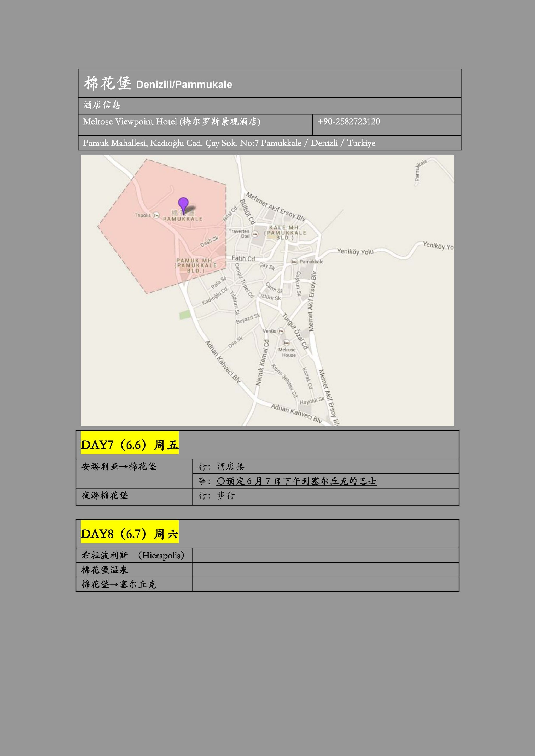Image resolution: width=535 pixels, height=756 pixels.
Task: Click the Traverten Otel bed icon
Action: (255, 234)
